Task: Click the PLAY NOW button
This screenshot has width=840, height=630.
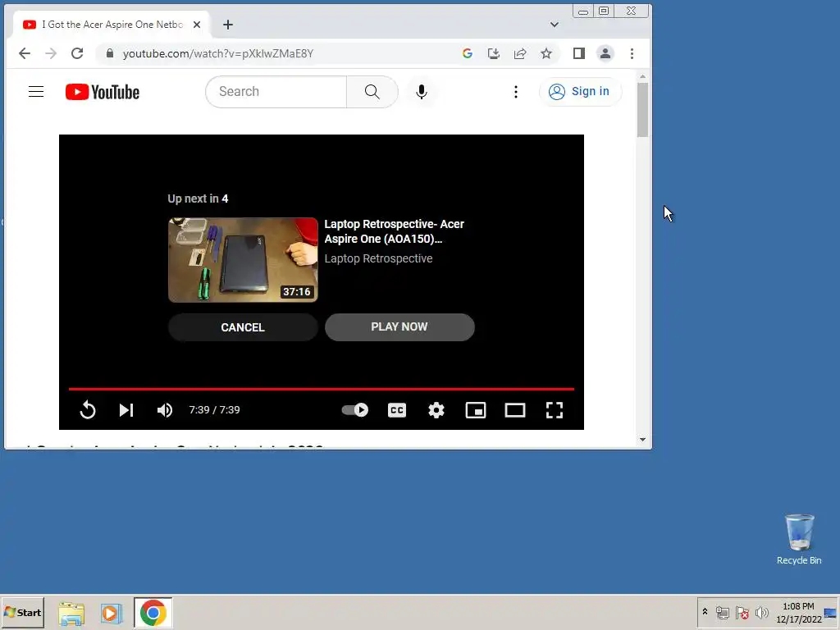Action: click(x=399, y=327)
